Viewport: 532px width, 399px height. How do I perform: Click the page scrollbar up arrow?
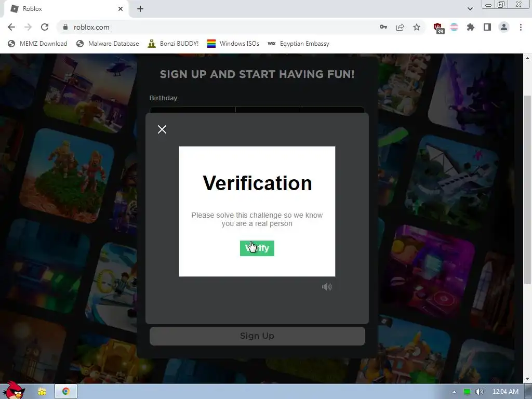528,58
